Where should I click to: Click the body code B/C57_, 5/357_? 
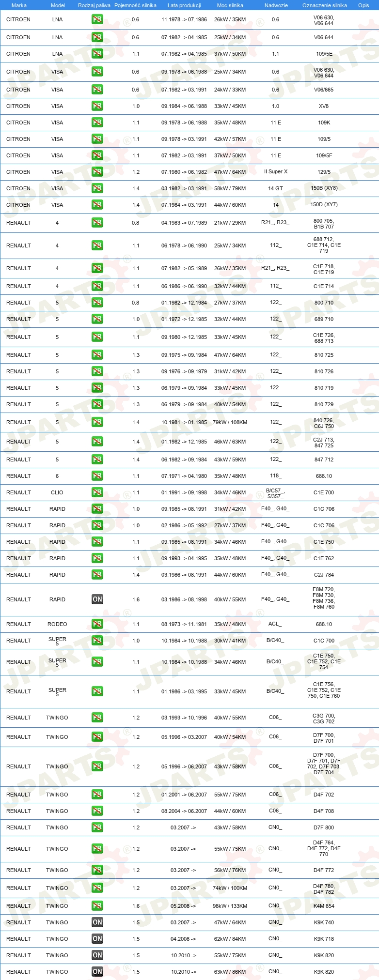point(275,493)
